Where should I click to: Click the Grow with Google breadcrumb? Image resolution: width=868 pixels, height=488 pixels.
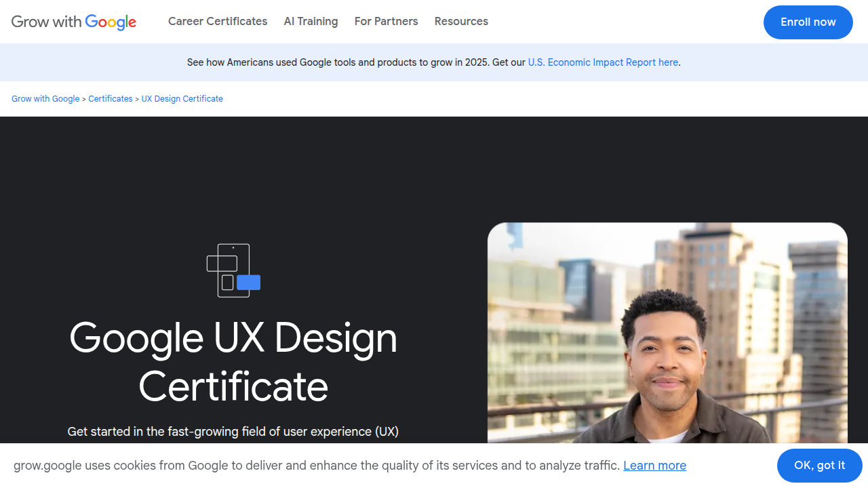point(45,98)
